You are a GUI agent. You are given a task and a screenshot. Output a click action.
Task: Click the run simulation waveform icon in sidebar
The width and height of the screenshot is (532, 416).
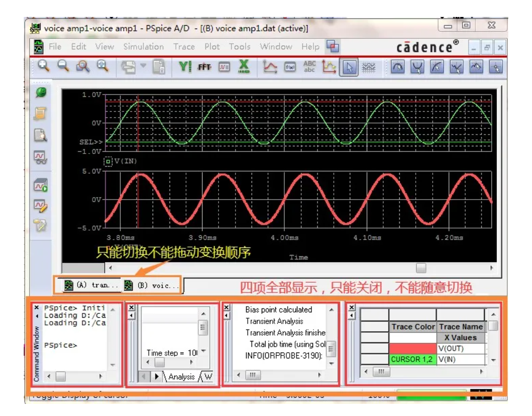(40, 185)
